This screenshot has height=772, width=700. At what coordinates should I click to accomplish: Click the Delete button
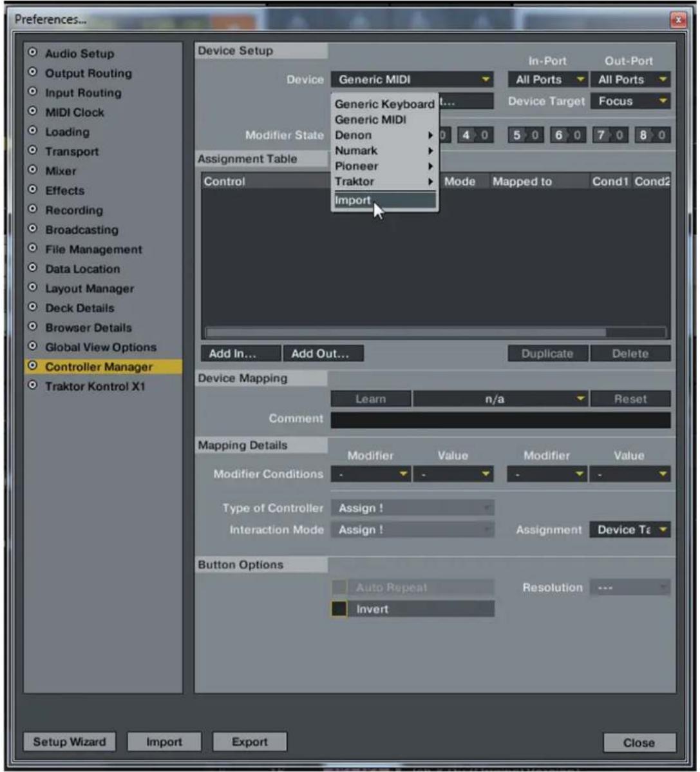pyautogui.click(x=630, y=354)
